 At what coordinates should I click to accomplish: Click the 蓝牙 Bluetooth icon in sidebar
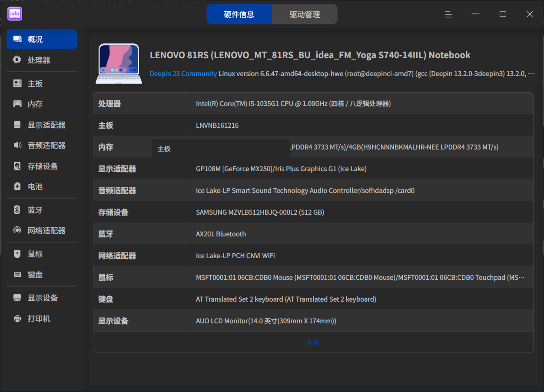click(17, 210)
